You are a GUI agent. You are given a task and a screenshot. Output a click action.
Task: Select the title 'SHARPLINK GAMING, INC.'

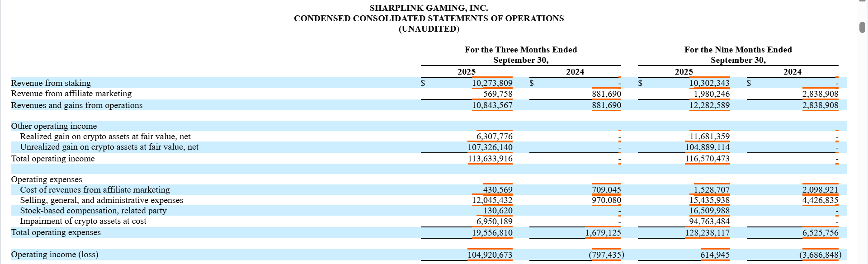(x=429, y=8)
